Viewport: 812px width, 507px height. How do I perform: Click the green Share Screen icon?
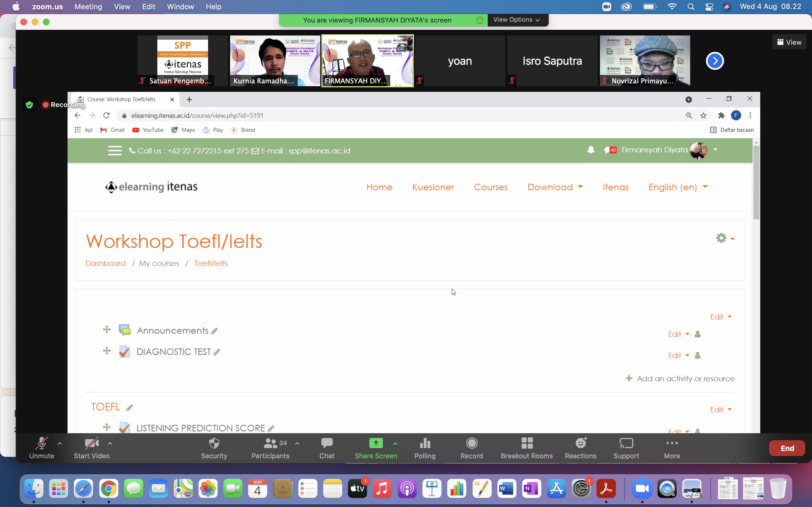tap(376, 443)
